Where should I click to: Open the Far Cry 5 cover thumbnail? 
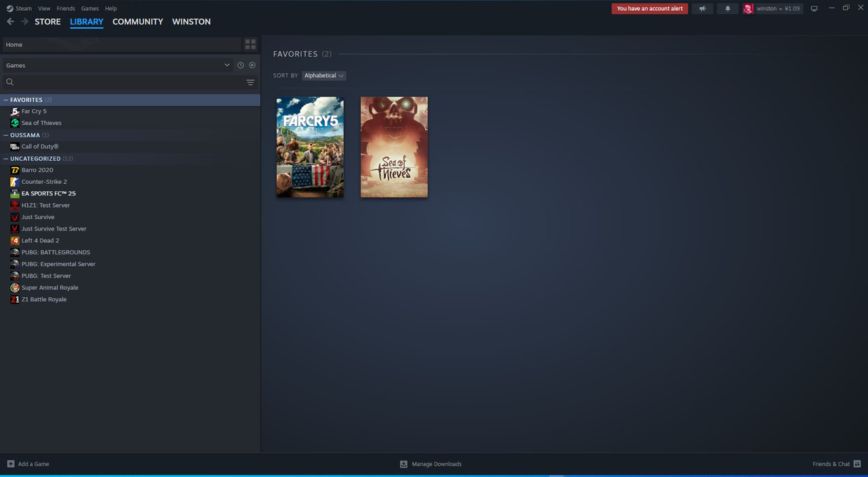coord(310,147)
